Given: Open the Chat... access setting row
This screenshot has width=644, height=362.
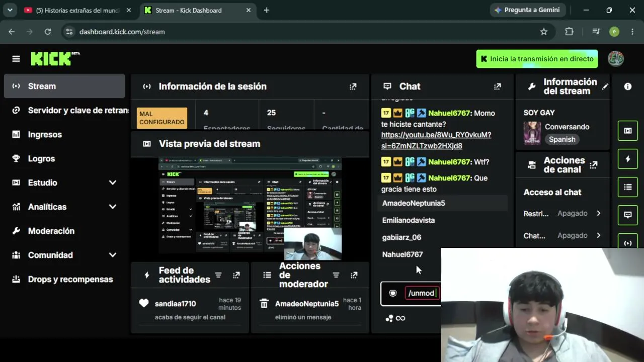Looking at the screenshot, I should point(562,235).
